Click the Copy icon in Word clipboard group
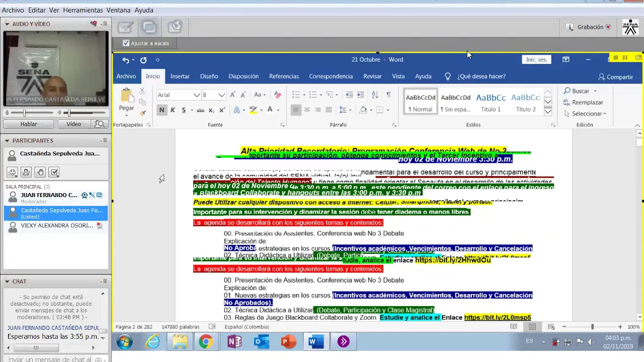Image resolution: width=644 pixels, height=362 pixels. click(142, 102)
